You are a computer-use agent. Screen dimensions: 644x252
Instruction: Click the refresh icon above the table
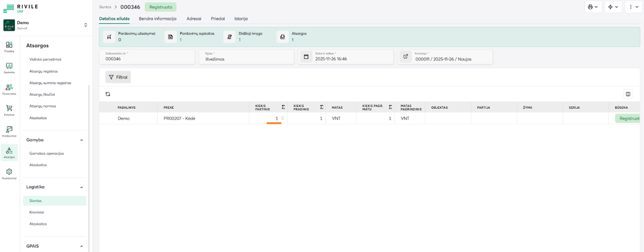(x=108, y=94)
